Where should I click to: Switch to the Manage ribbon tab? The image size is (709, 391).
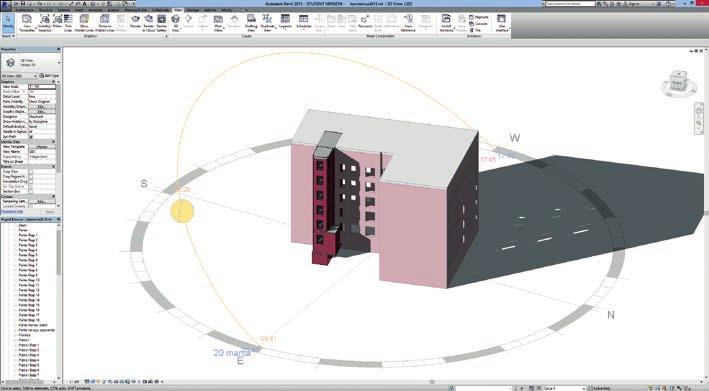pyautogui.click(x=193, y=10)
